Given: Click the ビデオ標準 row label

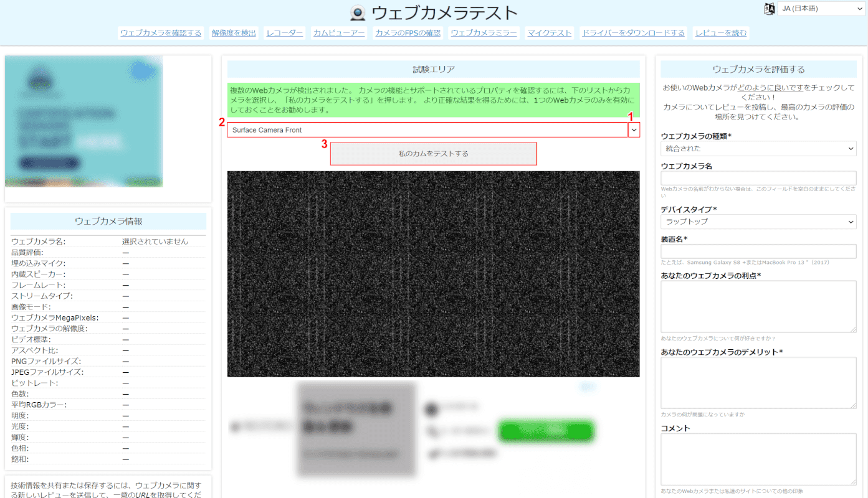Looking at the screenshot, I should [31, 339].
